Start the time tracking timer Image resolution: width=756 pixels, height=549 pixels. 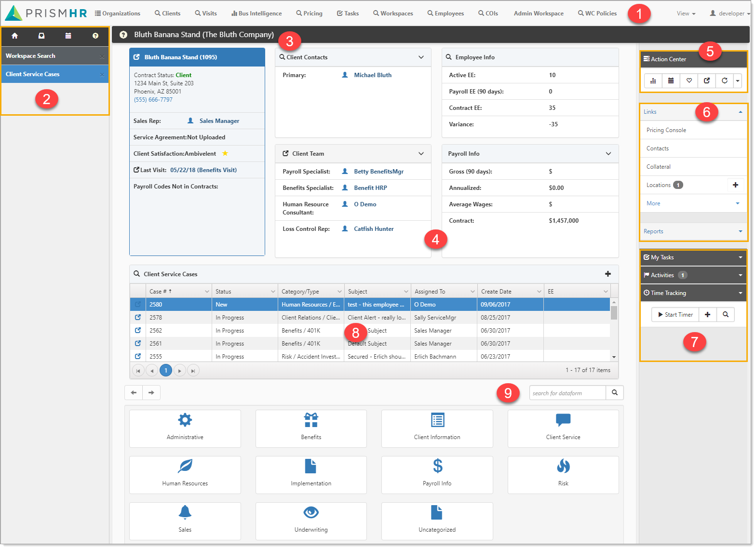(x=675, y=314)
